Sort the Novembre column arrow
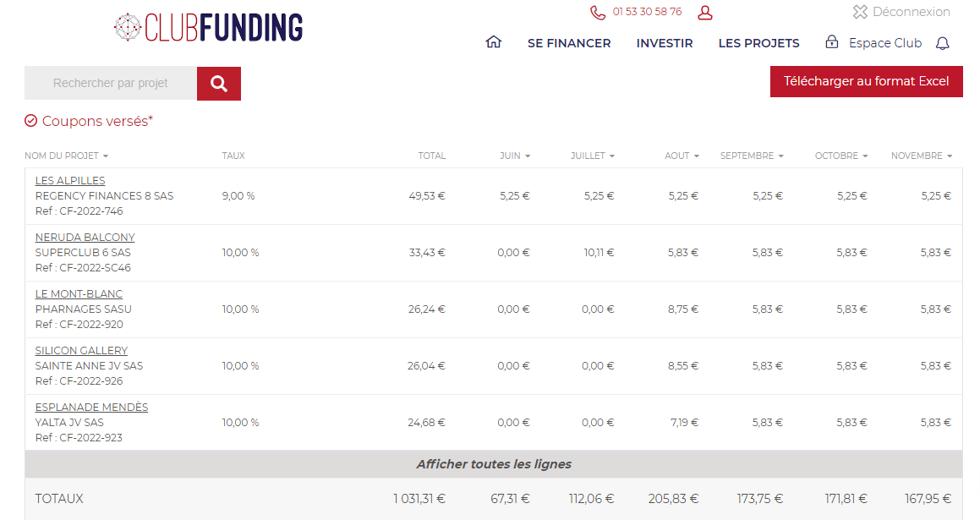This screenshot has height=520, width=980. [x=950, y=156]
